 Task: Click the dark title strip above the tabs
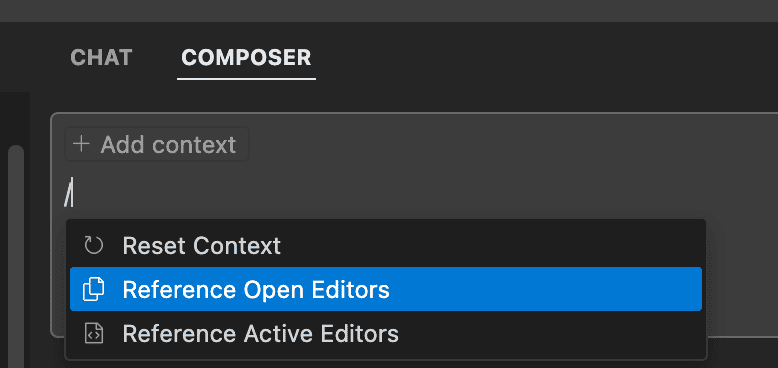coord(389,10)
